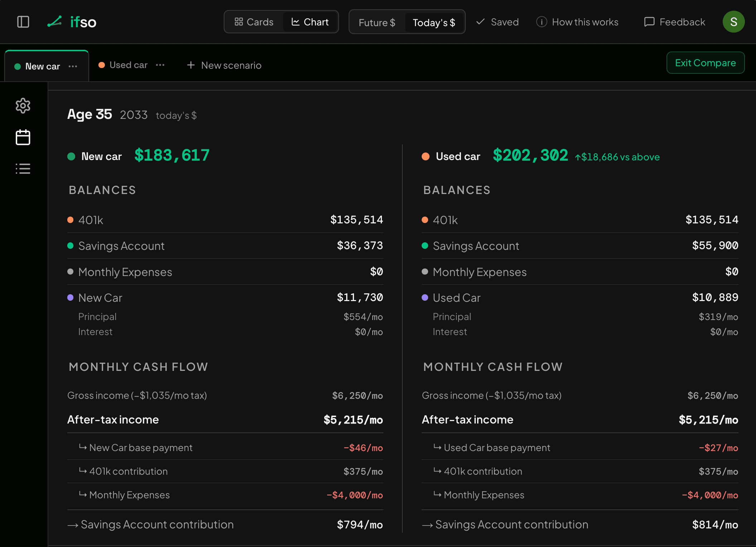Click the Feedback speech bubble icon
The height and width of the screenshot is (547, 756).
pos(649,22)
